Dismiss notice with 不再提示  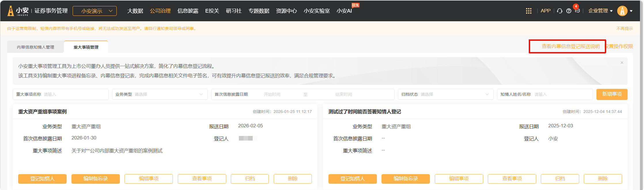pos(624,28)
